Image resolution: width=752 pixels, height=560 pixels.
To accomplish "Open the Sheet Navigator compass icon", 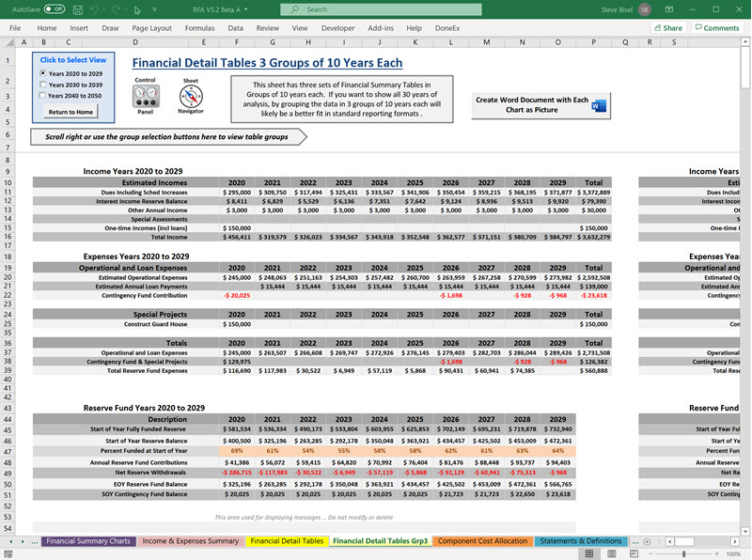I will point(191,96).
